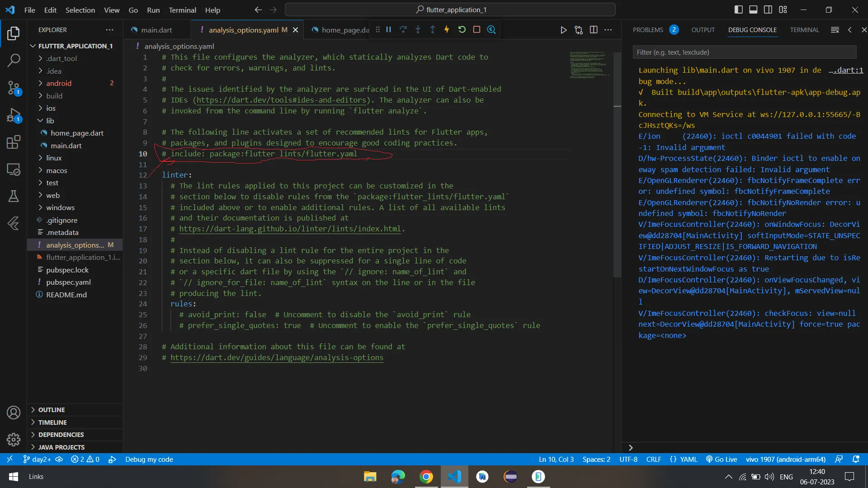Open the Run and Debug view
The width and height of the screenshot is (868, 488).
pos(14,115)
